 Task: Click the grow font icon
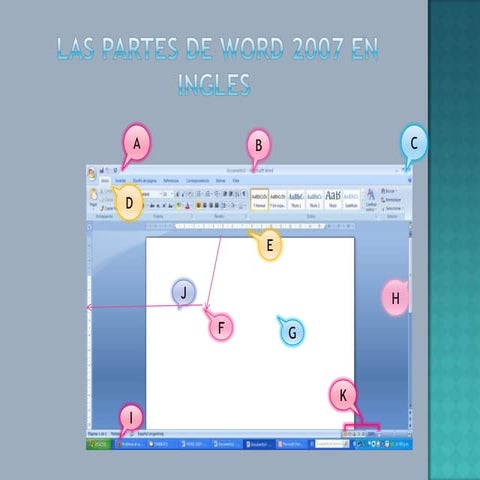pos(177,194)
